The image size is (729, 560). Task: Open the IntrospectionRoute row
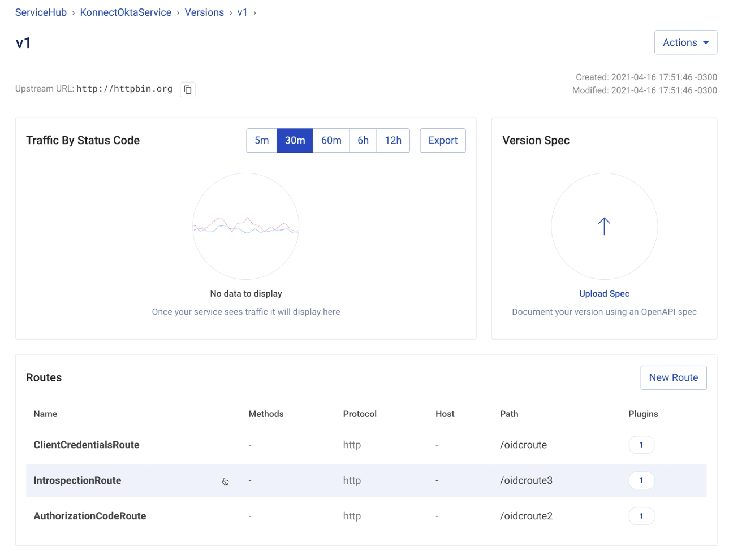click(x=77, y=480)
